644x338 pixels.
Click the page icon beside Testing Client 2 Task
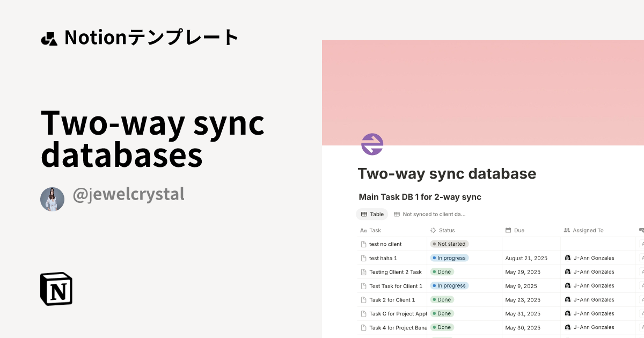tap(363, 271)
